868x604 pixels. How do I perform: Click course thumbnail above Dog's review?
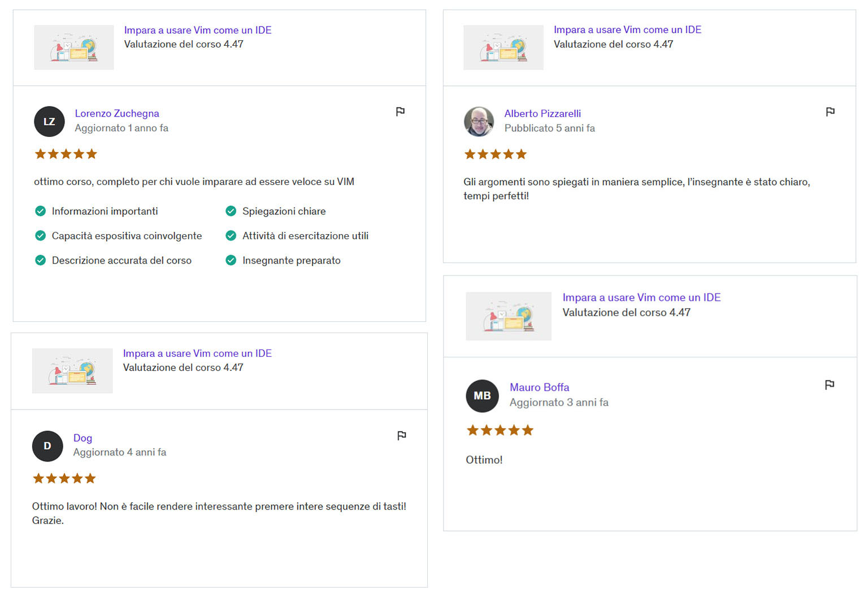click(72, 371)
